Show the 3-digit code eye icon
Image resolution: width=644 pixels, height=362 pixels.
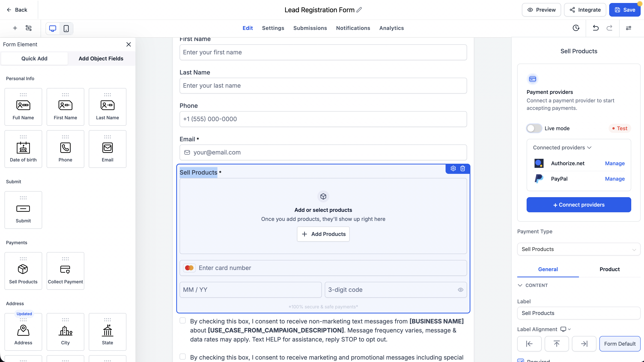tap(460, 290)
